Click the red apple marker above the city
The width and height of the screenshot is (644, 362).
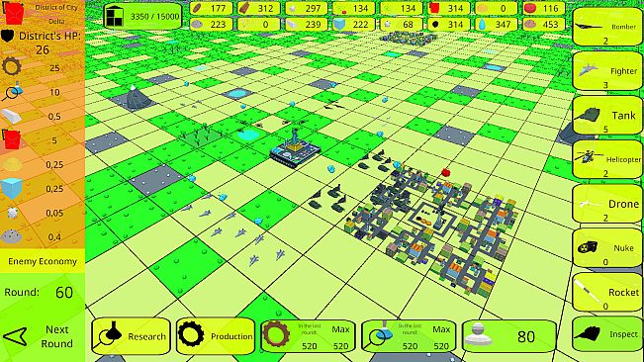point(446,171)
